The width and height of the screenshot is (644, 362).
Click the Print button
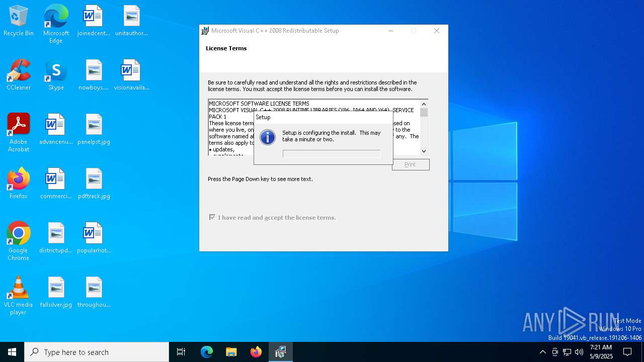411,164
